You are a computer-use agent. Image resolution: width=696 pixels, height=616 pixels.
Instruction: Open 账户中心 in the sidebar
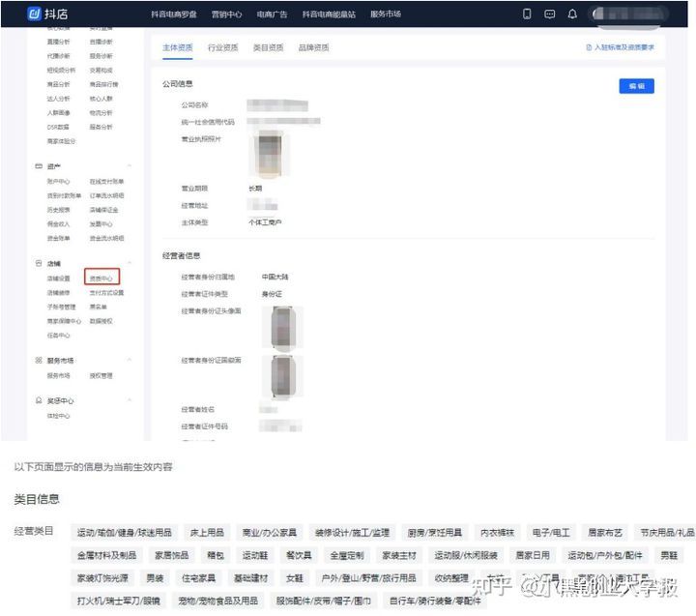point(59,182)
